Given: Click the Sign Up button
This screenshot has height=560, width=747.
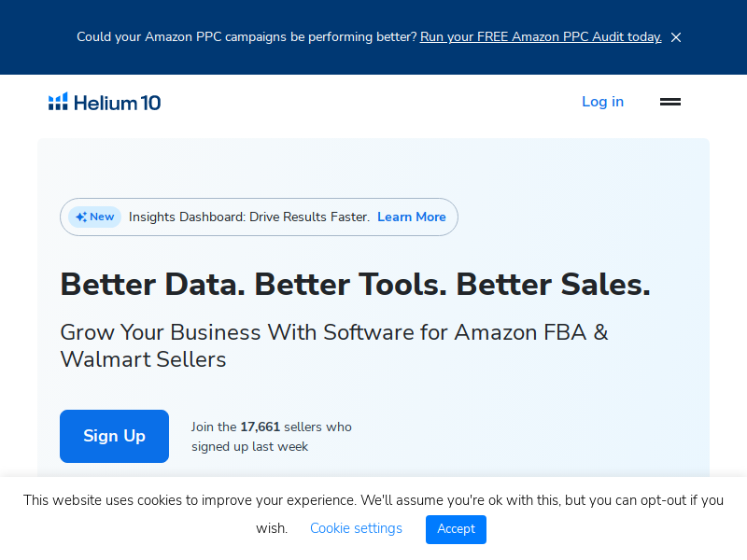Looking at the screenshot, I should click(114, 436).
